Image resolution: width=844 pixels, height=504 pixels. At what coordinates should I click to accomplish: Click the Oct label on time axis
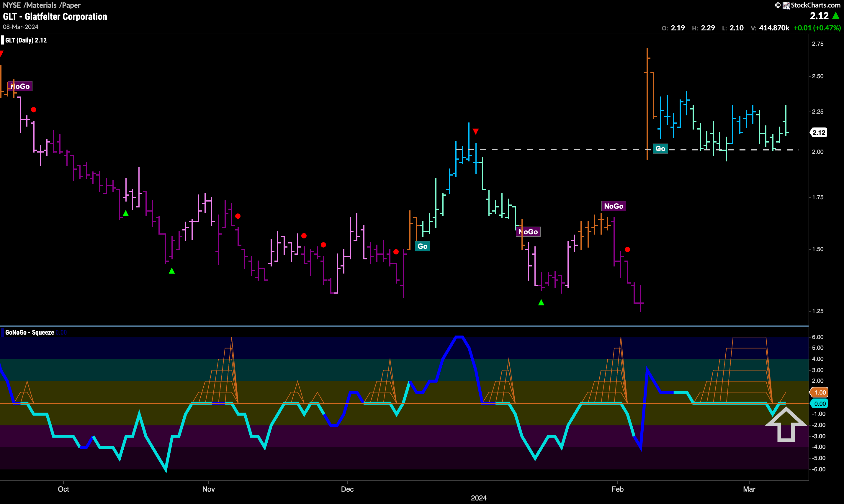[x=63, y=489]
